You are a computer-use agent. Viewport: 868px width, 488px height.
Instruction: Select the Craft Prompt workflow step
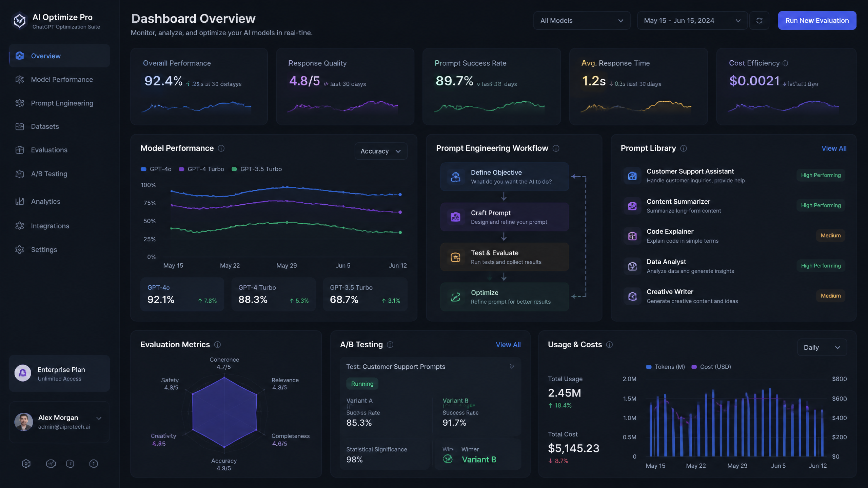505,217
